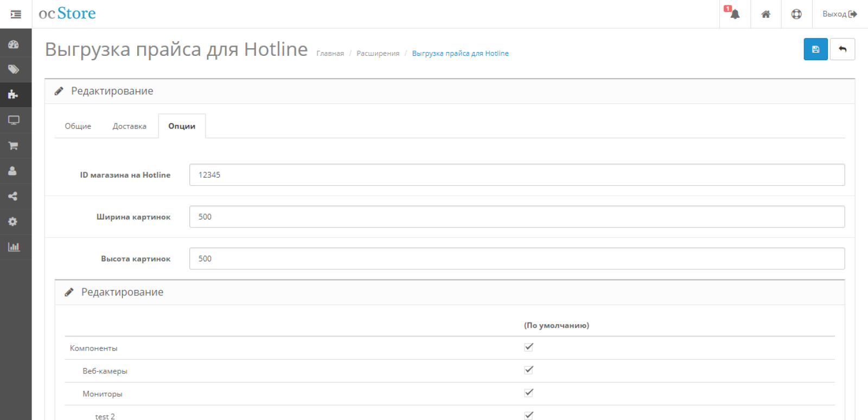Switch to the Доставка tab
Viewport: 868px width, 420px height.
(x=129, y=126)
